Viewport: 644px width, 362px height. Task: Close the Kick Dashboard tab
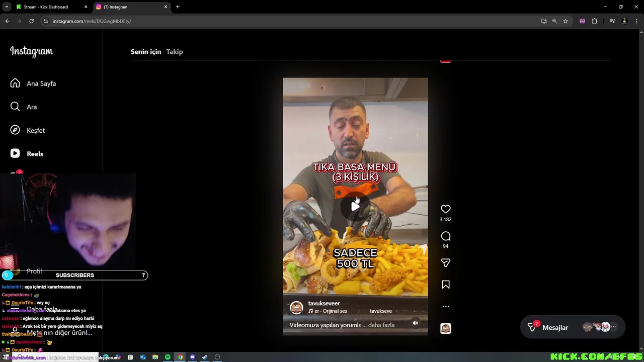tap(86, 7)
